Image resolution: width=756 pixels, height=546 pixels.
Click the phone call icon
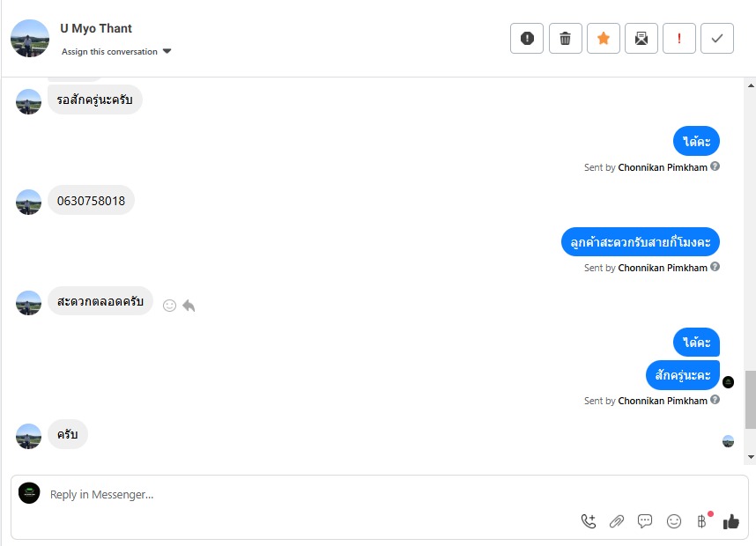589,521
